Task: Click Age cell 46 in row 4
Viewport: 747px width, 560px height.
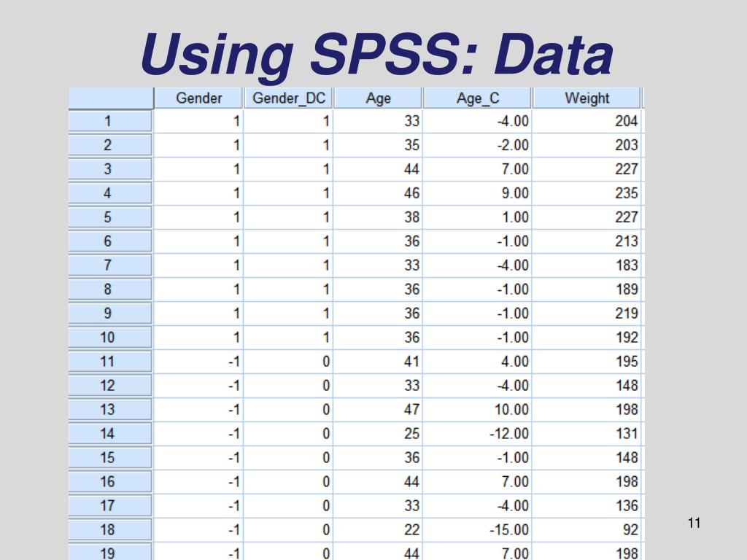Action: point(378,192)
